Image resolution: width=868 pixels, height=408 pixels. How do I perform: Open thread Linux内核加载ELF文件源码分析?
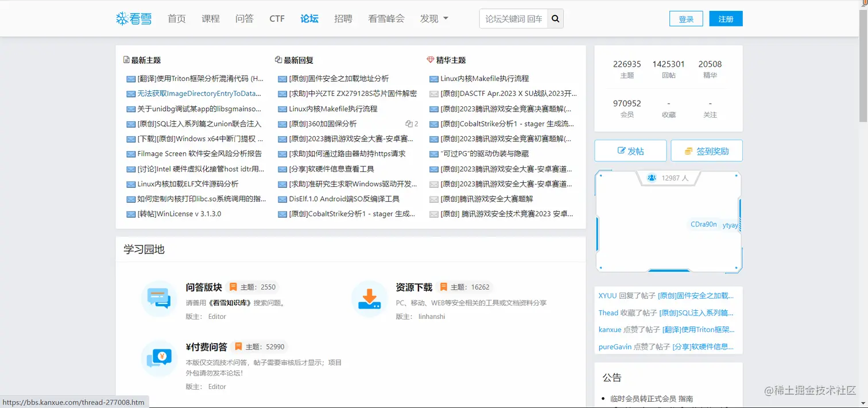pos(188,184)
